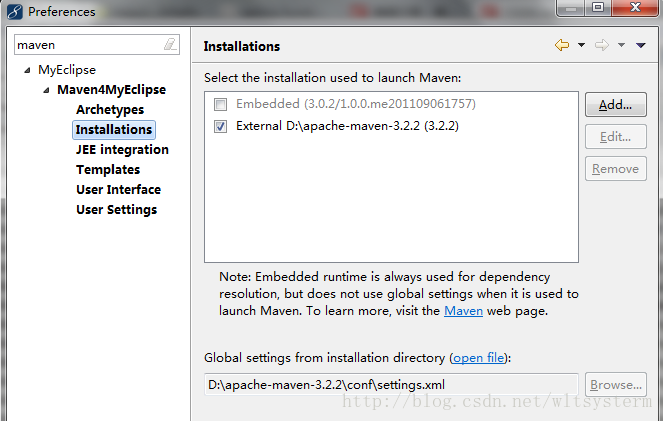
Task: Enable the Embedded Maven installation checkbox
Action: click(220, 104)
